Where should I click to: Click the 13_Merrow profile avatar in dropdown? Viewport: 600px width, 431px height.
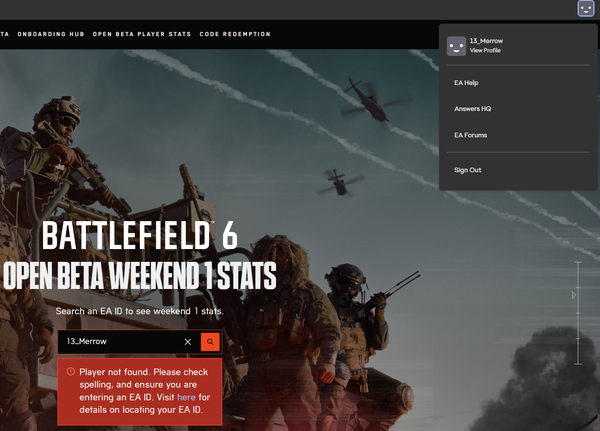point(456,46)
